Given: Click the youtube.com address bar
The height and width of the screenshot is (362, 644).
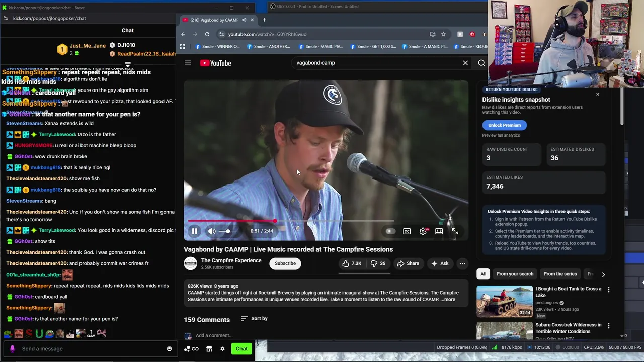Looking at the screenshot, I should click(322, 34).
